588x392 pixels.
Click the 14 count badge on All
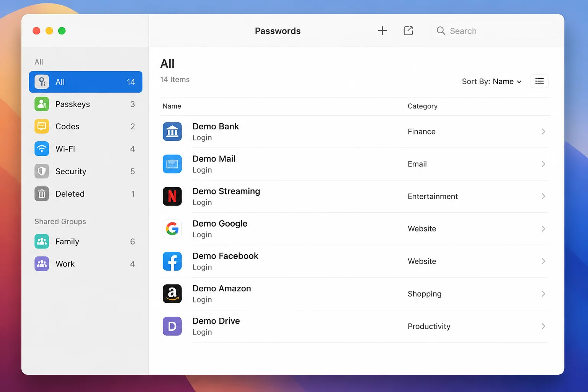pos(131,82)
